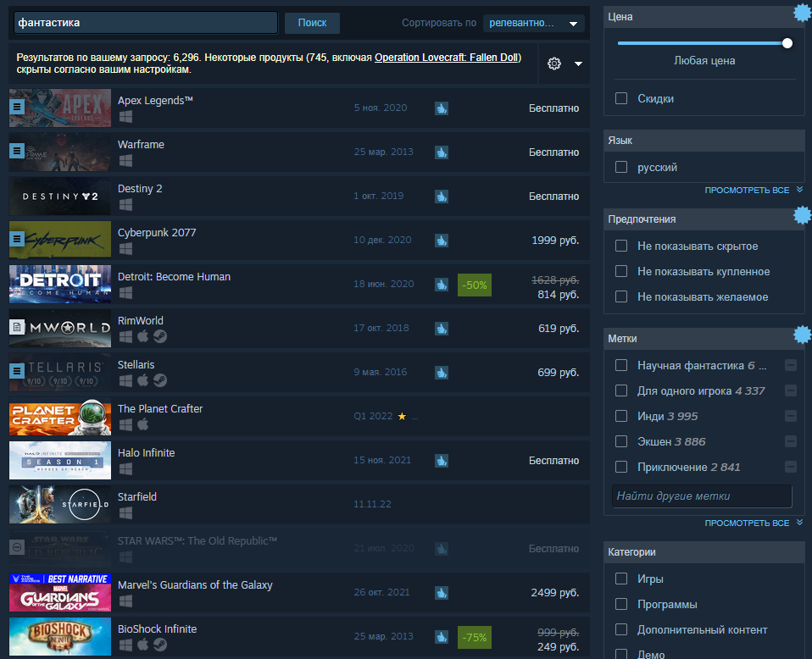
Task: Check Дополнительный контент category filter
Action: tap(621, 629)
